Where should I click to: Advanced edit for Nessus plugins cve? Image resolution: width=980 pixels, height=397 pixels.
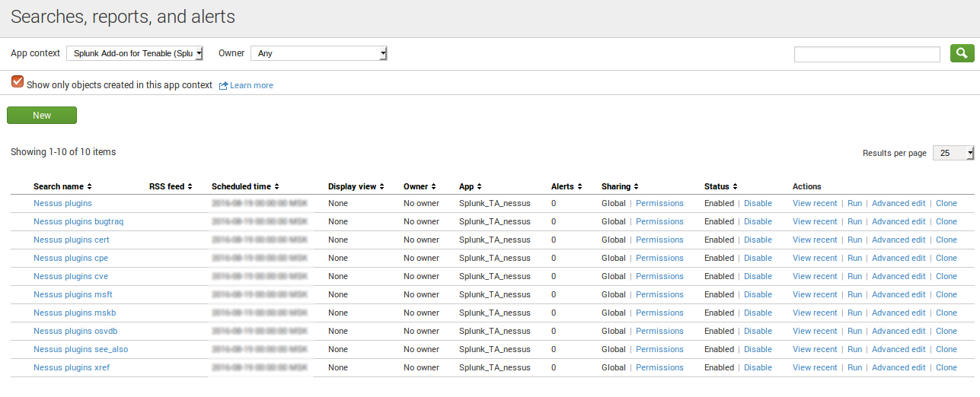pyautogui.click(x=899, y=277)
